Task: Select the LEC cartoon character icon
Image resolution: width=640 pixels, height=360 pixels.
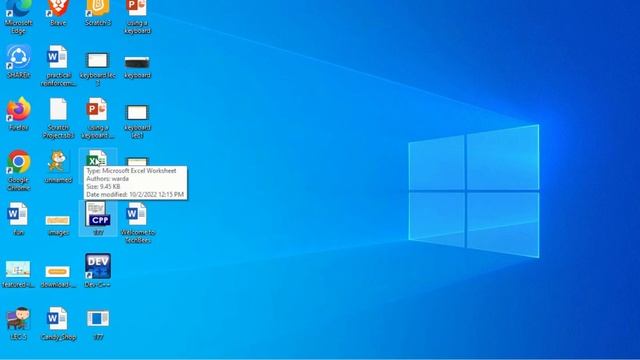Action: [x=18, y=319]
